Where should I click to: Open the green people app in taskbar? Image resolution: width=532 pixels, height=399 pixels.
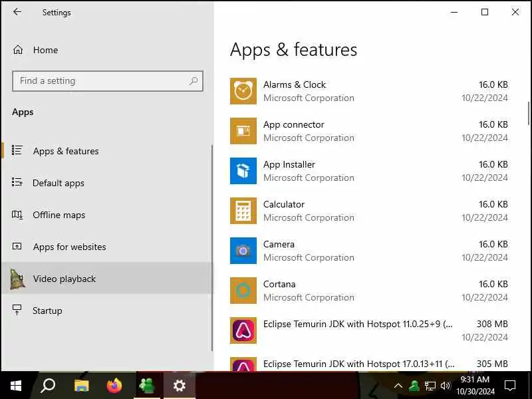(147, 386)
